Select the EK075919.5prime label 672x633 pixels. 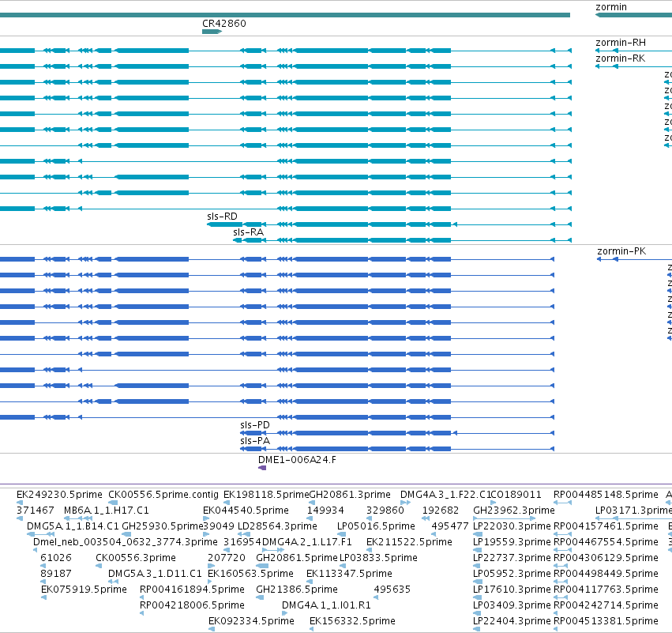tap(84, 590)
